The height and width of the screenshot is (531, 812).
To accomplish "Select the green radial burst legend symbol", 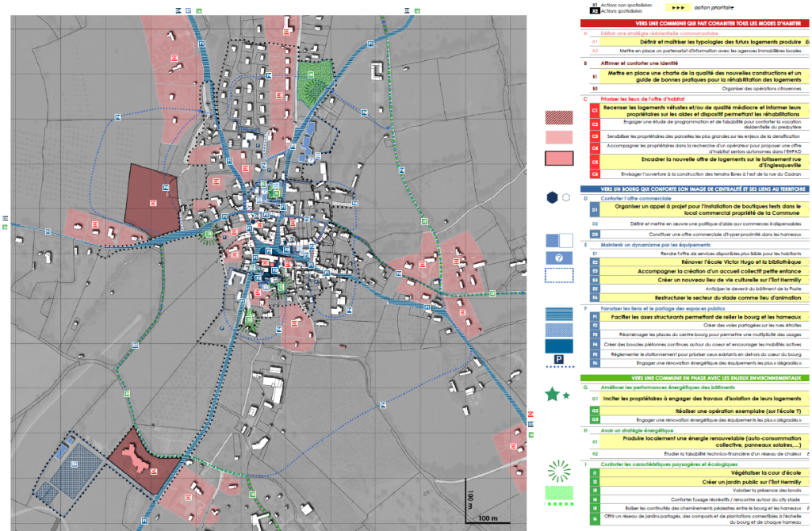I will pos(559,472).
